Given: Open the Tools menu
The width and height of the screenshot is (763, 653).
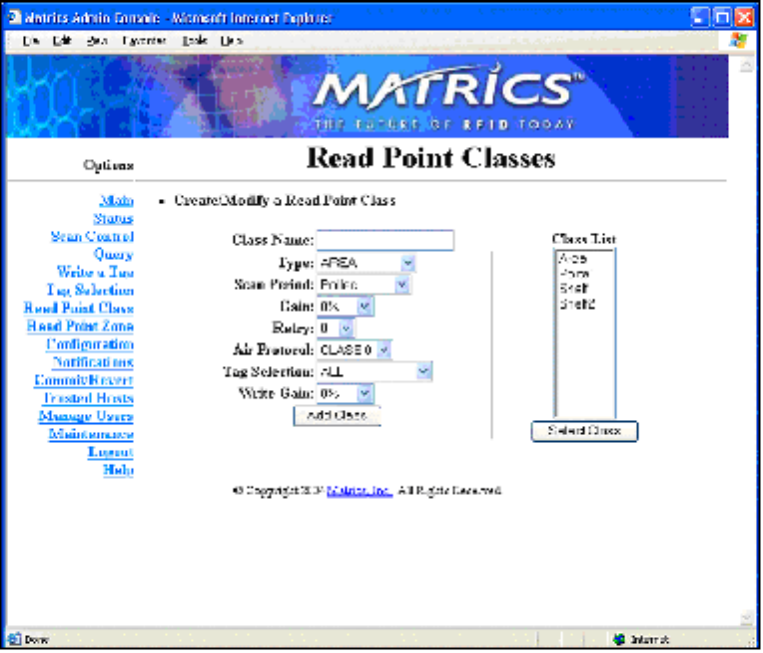Looking at the screenshot, I should [195, 41].
